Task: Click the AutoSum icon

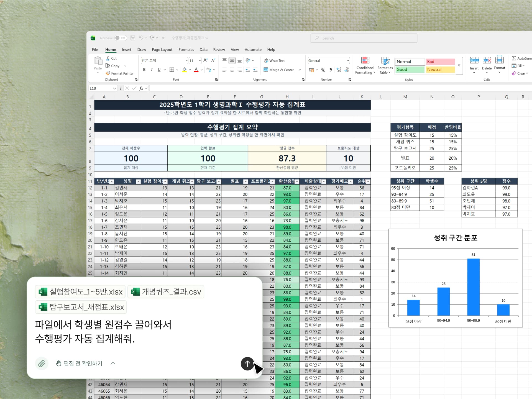Action: pyautogui.click(x=515, y=58)
